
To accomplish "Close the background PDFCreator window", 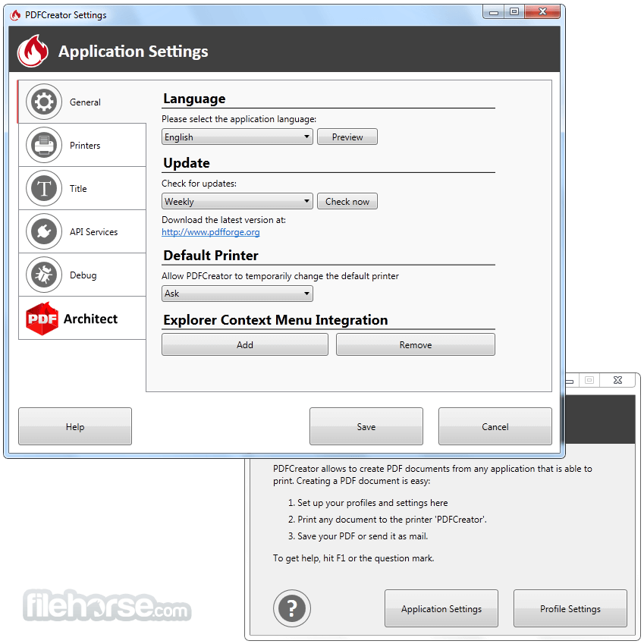I will point(617,380).
